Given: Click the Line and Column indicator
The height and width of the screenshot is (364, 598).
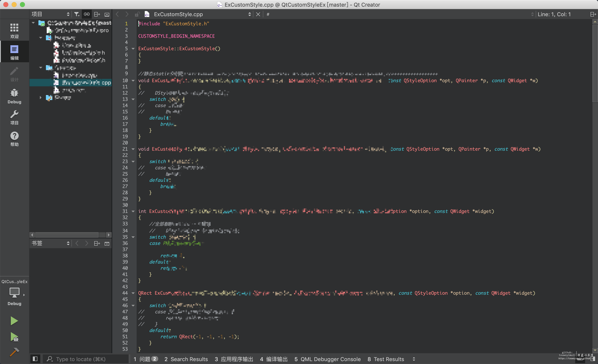Looking at the screenshot, I should click(x=554, y=14).
